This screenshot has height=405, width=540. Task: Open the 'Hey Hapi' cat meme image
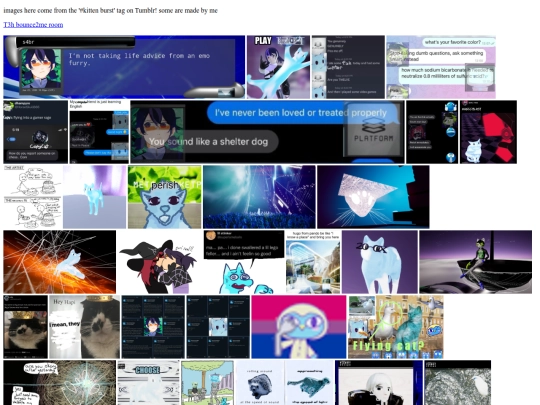coord(84,327)
